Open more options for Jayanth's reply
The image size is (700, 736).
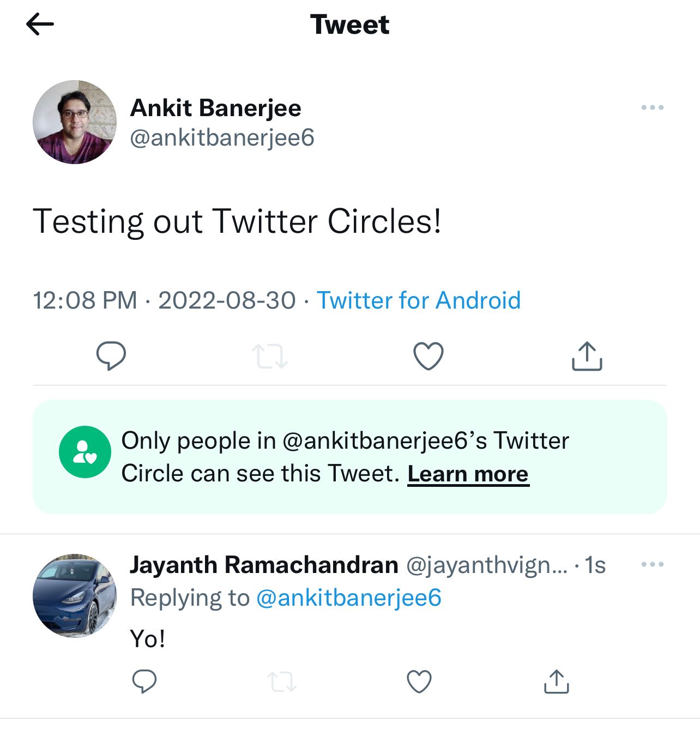click(652, 564)
